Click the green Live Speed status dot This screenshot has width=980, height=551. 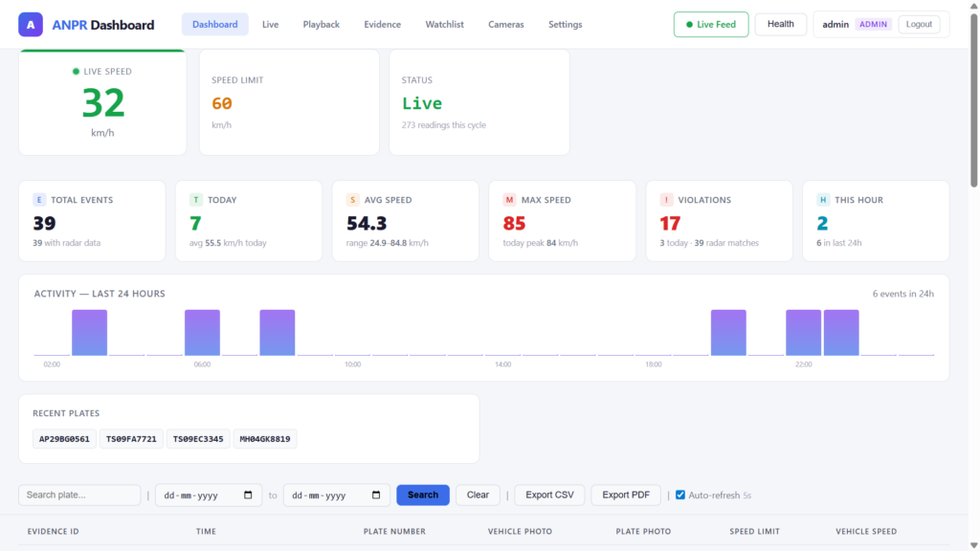(x=76, y=71)
